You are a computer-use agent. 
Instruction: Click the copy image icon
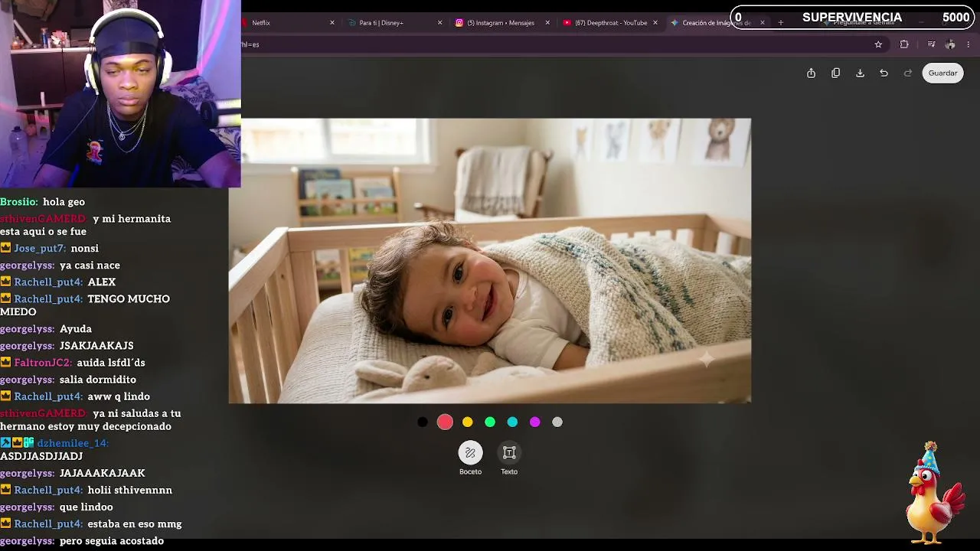(x=835, y=73)
